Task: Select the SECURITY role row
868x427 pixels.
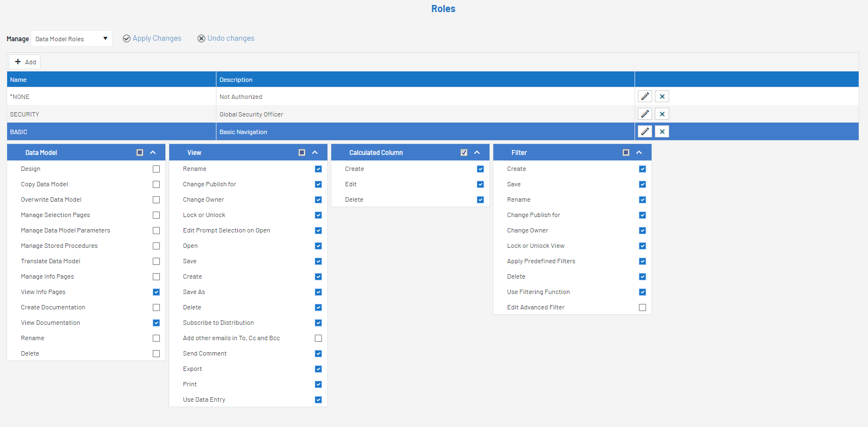Action: coord(110,114)
